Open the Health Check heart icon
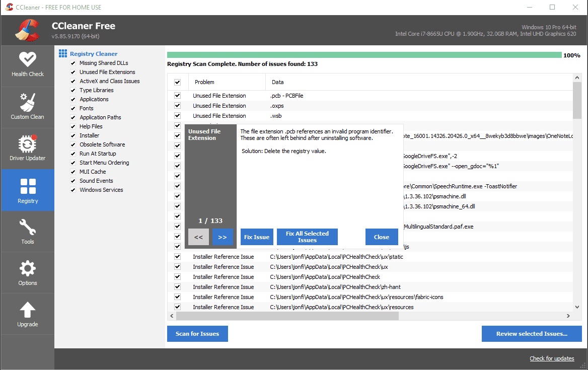This screenshot has width=588, height=370. 28,59
